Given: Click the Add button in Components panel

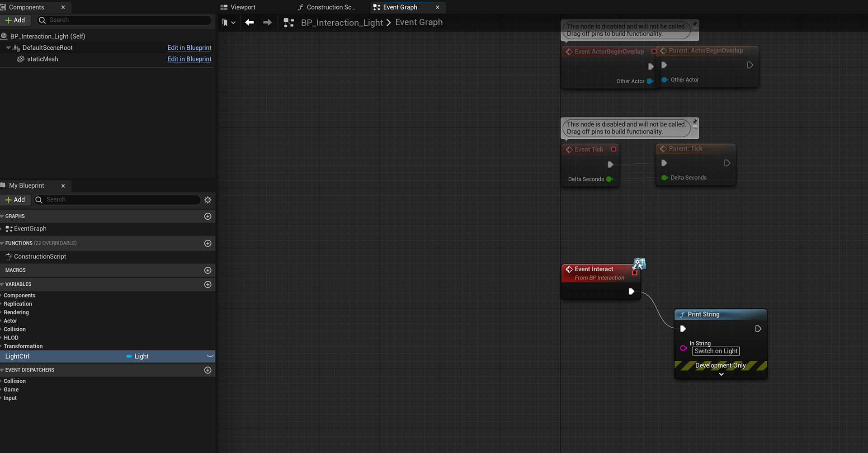Looking at the screenshot, I should [15, 20].
